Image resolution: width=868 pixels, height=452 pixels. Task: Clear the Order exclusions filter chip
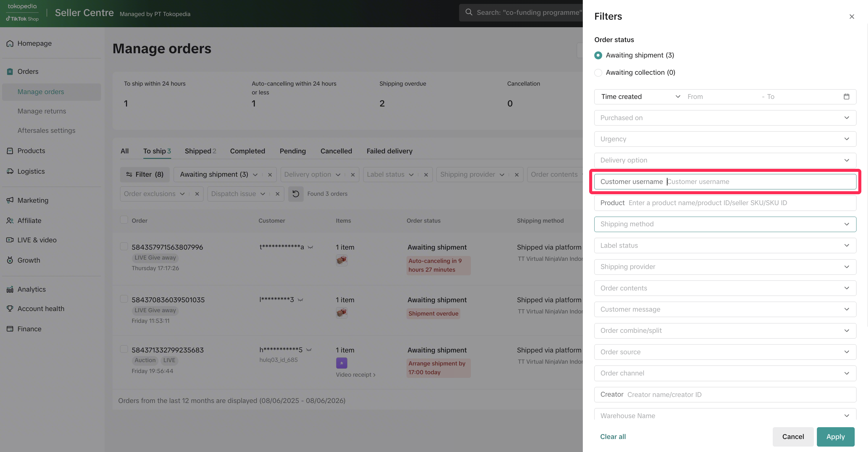pyautogui.click(x=197, y=194)
